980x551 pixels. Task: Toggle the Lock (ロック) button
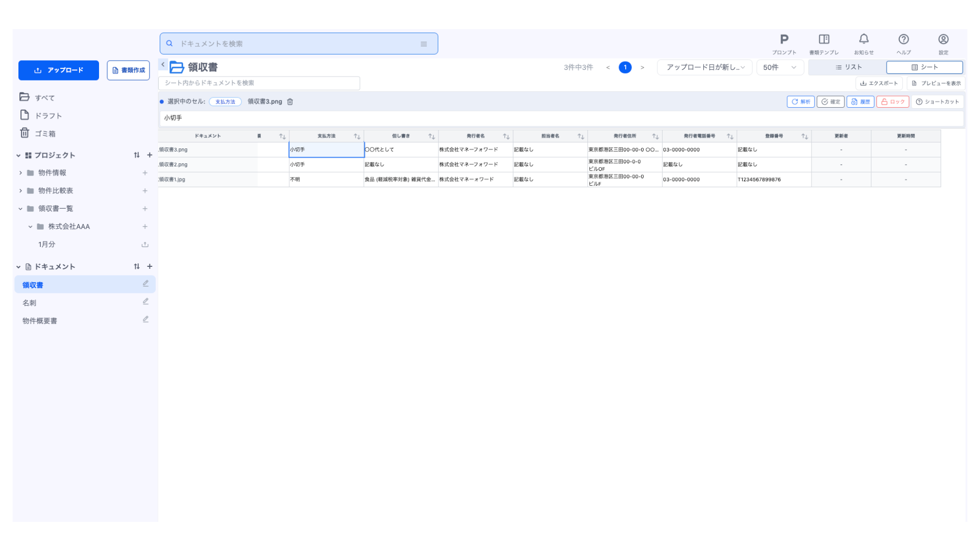point(892,102)
